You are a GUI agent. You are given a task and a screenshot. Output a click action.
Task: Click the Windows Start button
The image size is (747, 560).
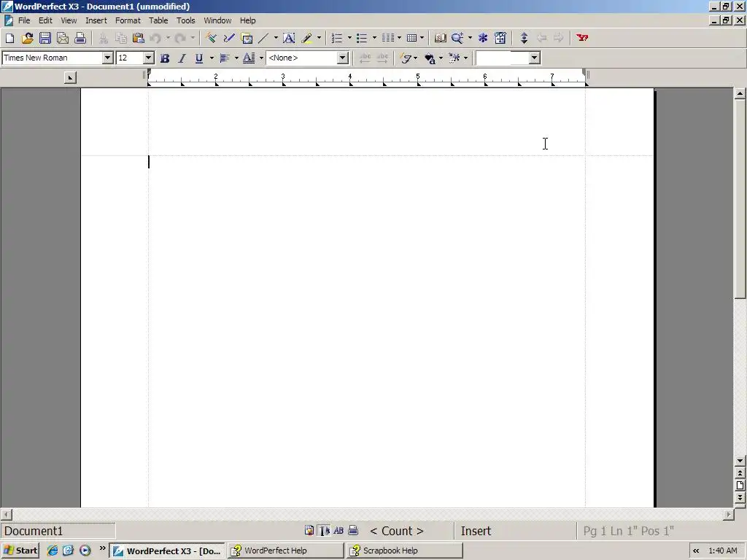(x=20, y=551)
